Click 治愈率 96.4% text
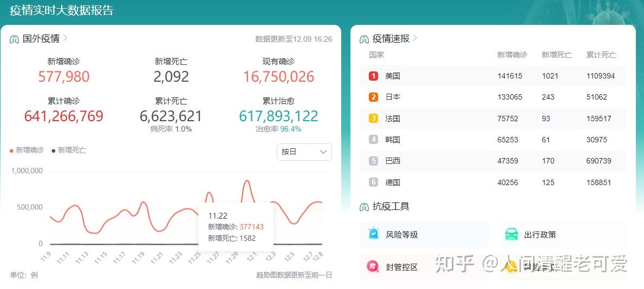The image size is (644, 289). pyautogui.click(x=278, y=129)
